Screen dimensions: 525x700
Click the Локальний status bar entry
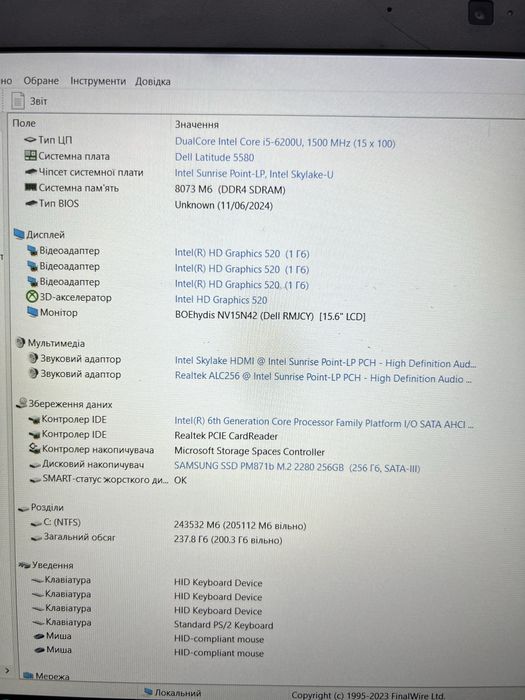tap(172, 692)
